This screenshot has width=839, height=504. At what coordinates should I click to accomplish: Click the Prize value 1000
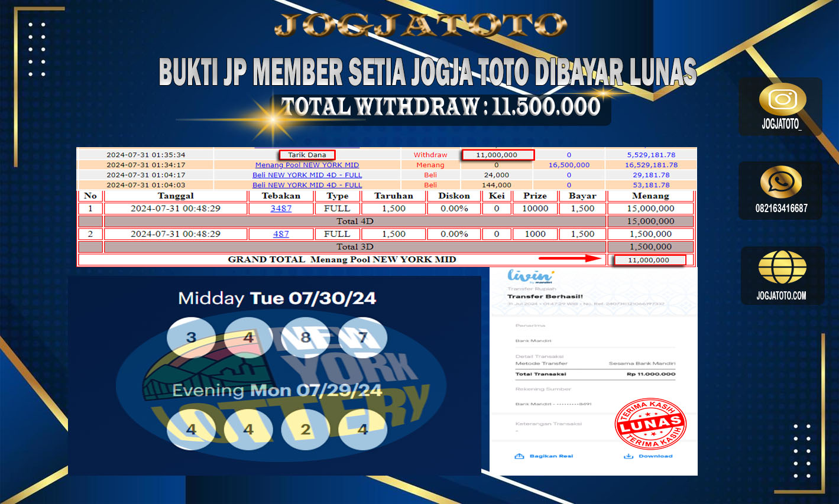tap(535, 234)
